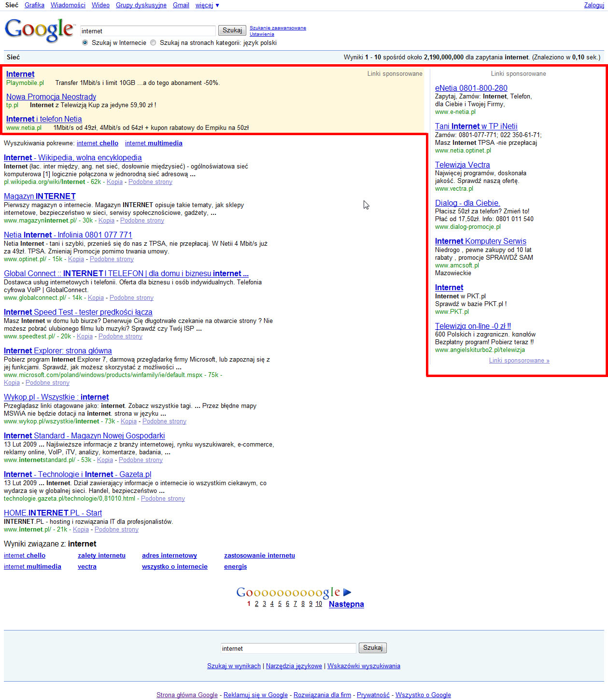Open 'Strona główna Google' footer link
Viewport: 608px width, 700px height.
[x=187, y=695]
